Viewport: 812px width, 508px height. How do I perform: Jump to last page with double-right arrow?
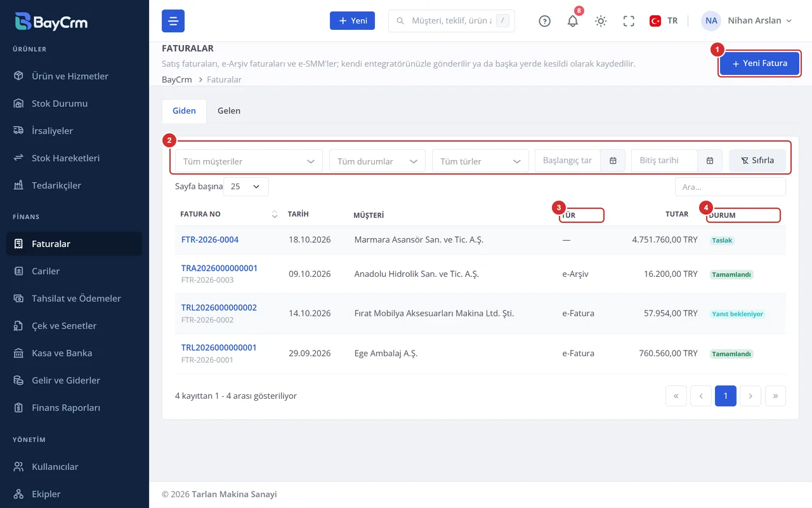click(775, 396)
